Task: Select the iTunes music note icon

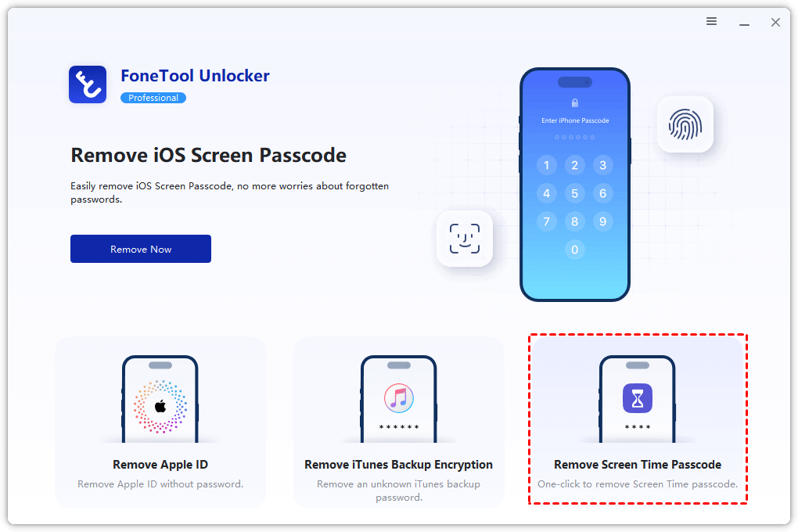Action: [x=398, y=398]
